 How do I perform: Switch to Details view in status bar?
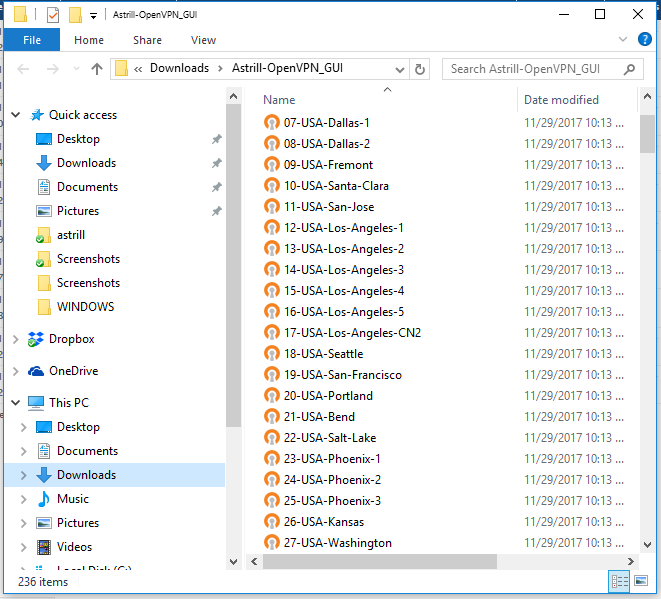[x=619, y=582]
